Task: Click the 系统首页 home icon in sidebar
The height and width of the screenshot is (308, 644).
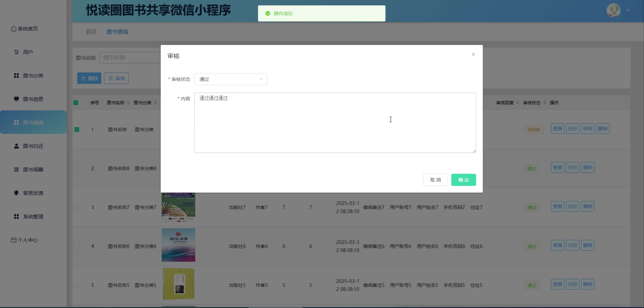Action: point(14,29)
